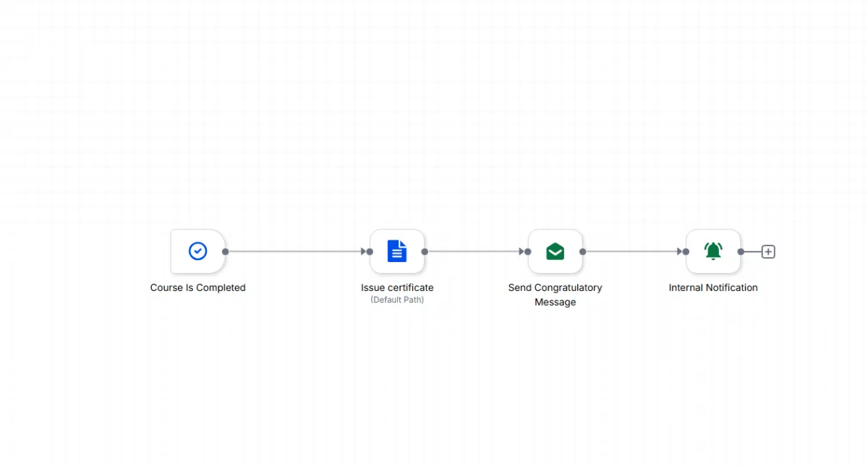Screen dimensions: 868x467
Task: Click the (Default Path) caption
Action: coord(397,300)
